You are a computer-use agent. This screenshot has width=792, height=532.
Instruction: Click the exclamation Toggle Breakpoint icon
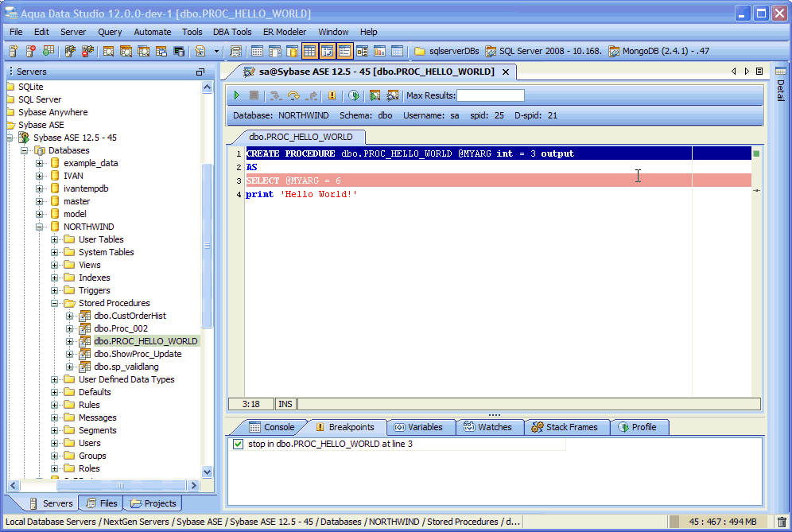[x=332, y=95]
